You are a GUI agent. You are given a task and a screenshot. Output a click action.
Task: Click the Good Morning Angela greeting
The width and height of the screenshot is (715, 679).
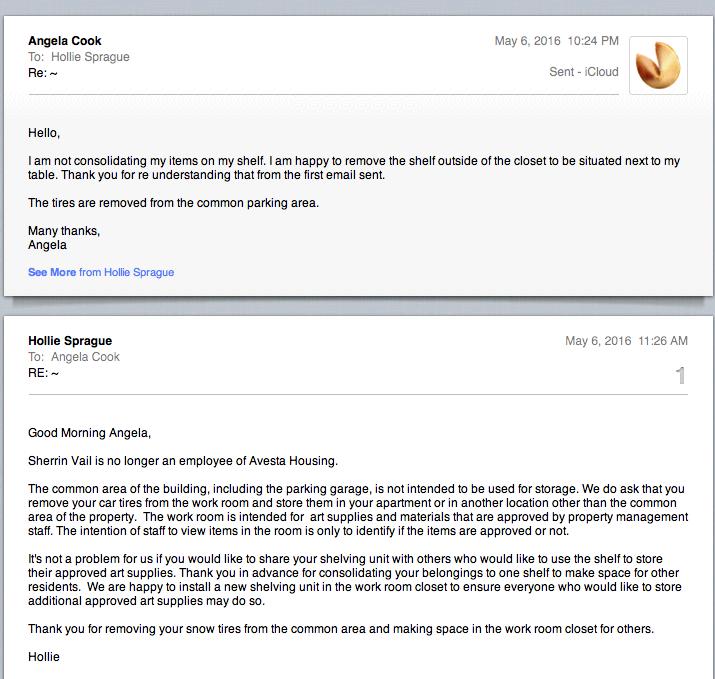click(89, 433)
